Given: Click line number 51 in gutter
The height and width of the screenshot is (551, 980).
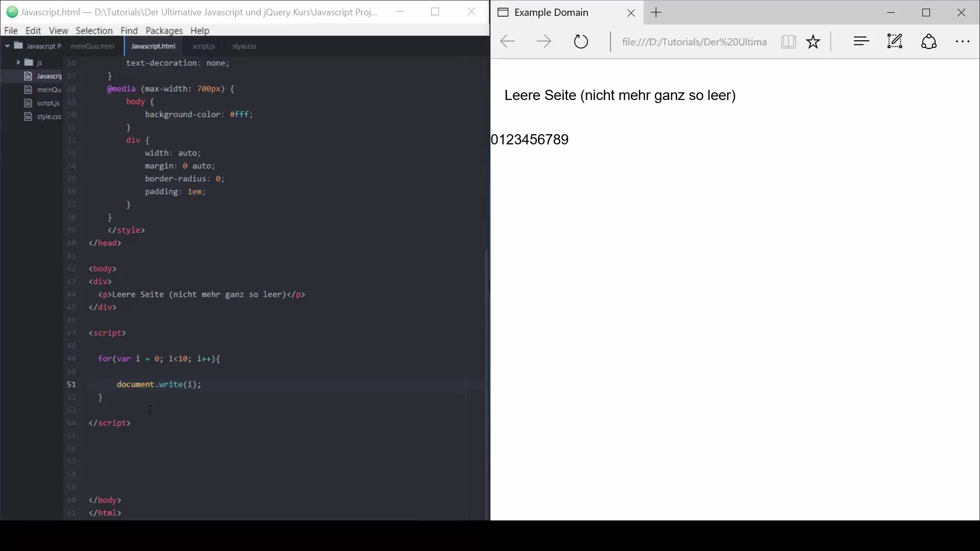Looking at the screenshot, I should [71, 385].
